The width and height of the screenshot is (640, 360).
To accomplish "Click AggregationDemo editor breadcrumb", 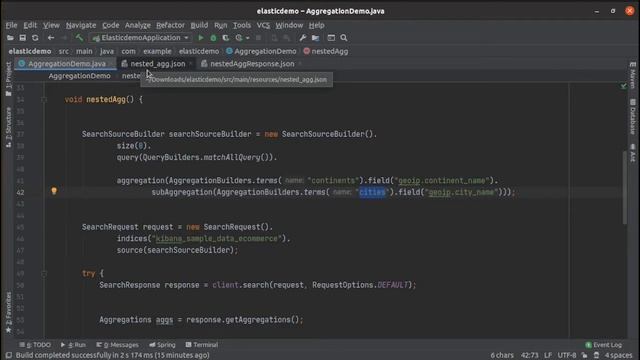I will pyautogui.click(x=79, y=76).
